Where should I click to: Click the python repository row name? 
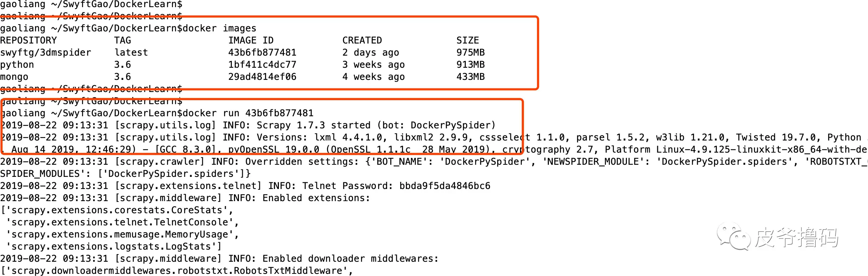(x=17, y=65)
